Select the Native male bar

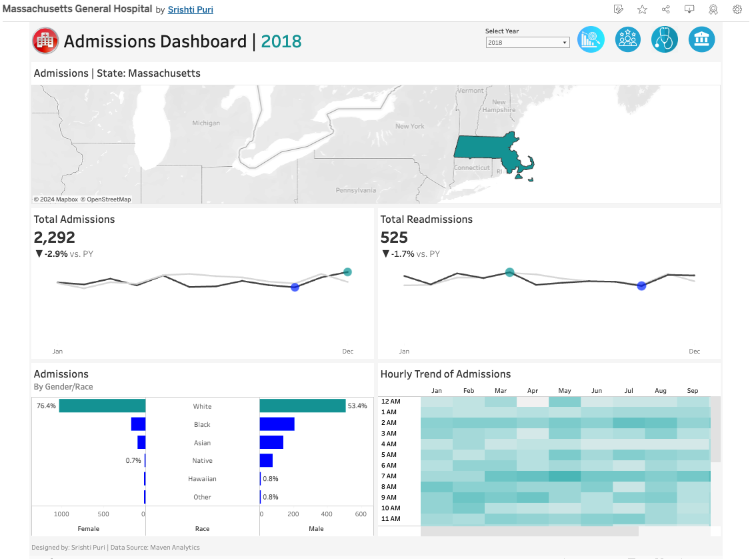click(x=266, y=461)
